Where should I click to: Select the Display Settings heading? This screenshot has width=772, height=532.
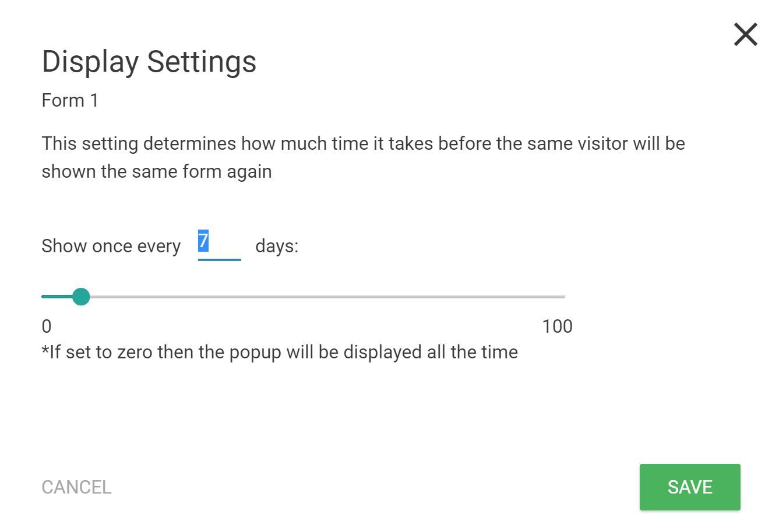pos(149,62)
